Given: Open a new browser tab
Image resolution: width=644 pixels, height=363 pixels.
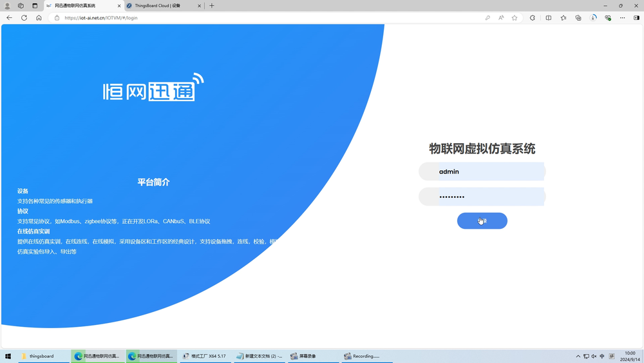Looking at the screenshot, I should tap(212, 6).
